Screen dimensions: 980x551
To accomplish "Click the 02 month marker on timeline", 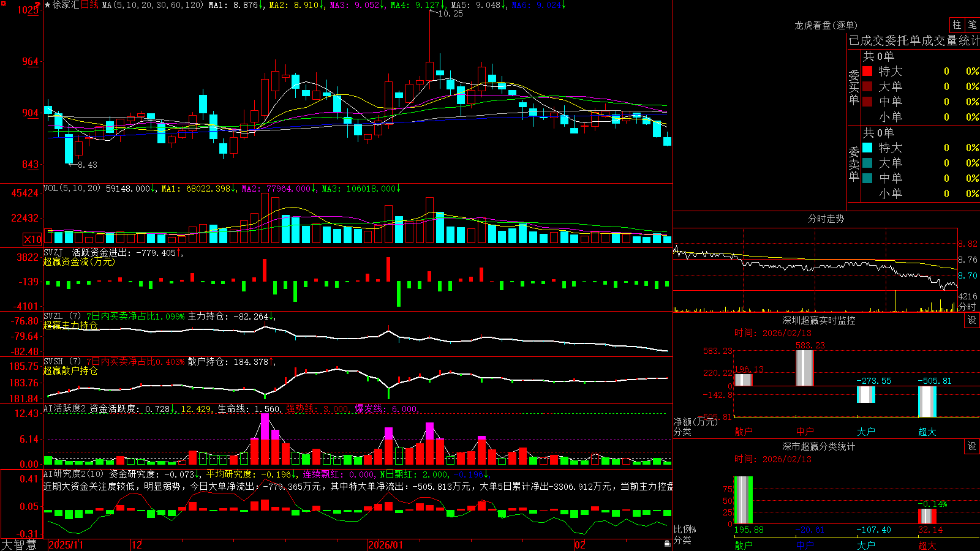I will (x=579, y=545).
